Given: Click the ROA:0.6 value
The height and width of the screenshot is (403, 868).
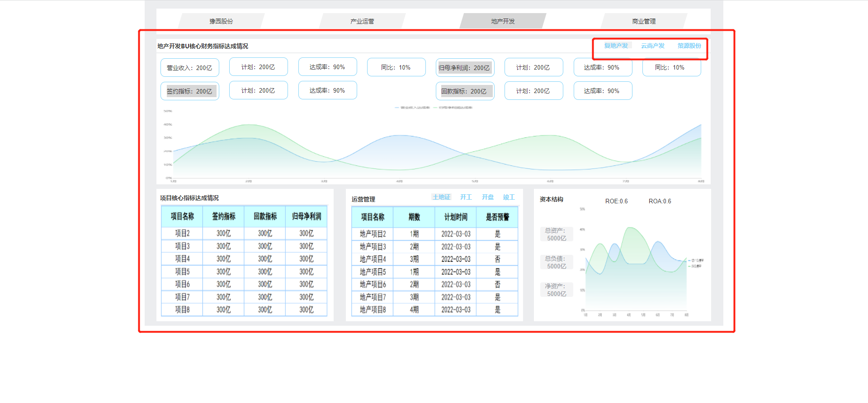Looking at the screenshot, I should (x=660, y=201).
